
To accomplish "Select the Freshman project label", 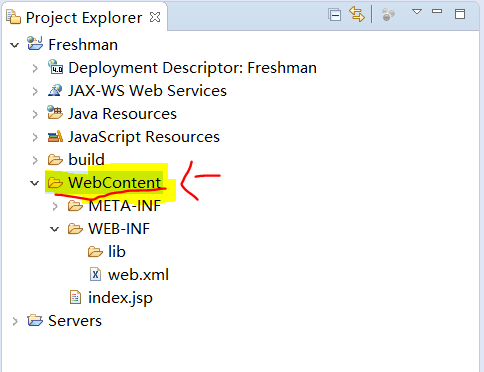I will 83,45.
